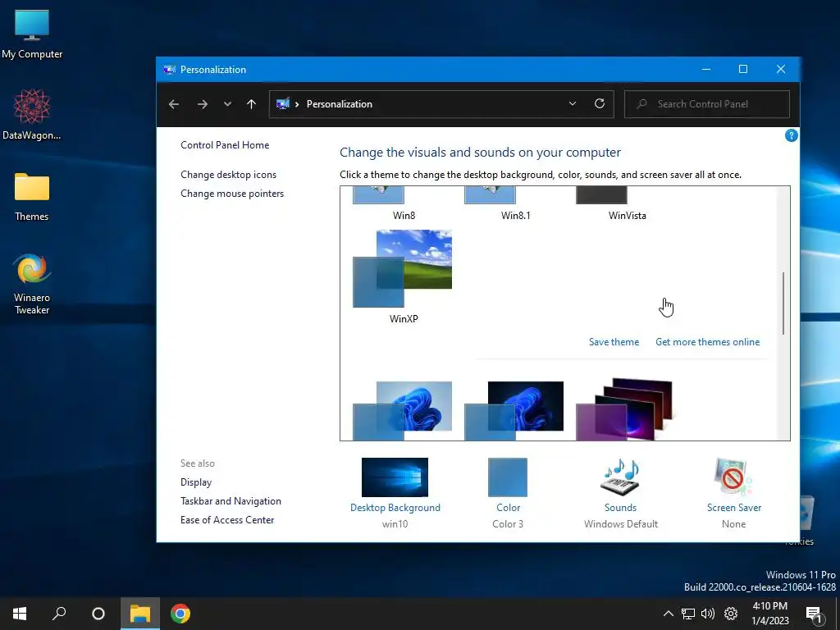The image size is (840, 630).
Task: Open Control Panel Home
Action: coord(225,144)
